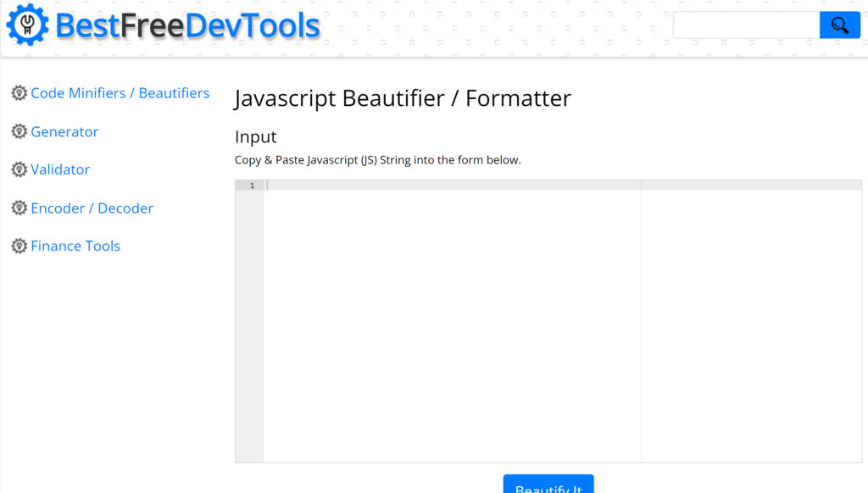Focus the search box in the header
The height and width of the screenshot is (493, 868).
[x=746, y=25]
